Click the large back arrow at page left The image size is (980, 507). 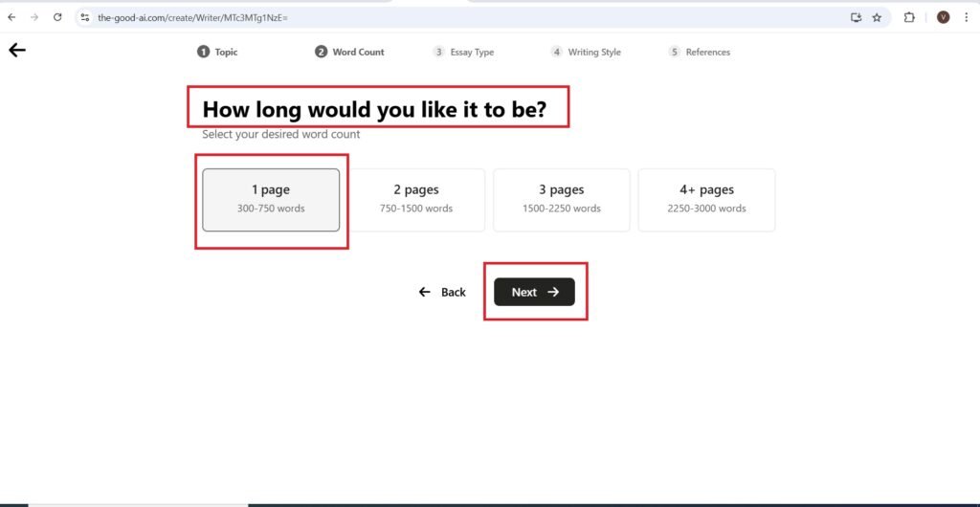click(17, 50)
